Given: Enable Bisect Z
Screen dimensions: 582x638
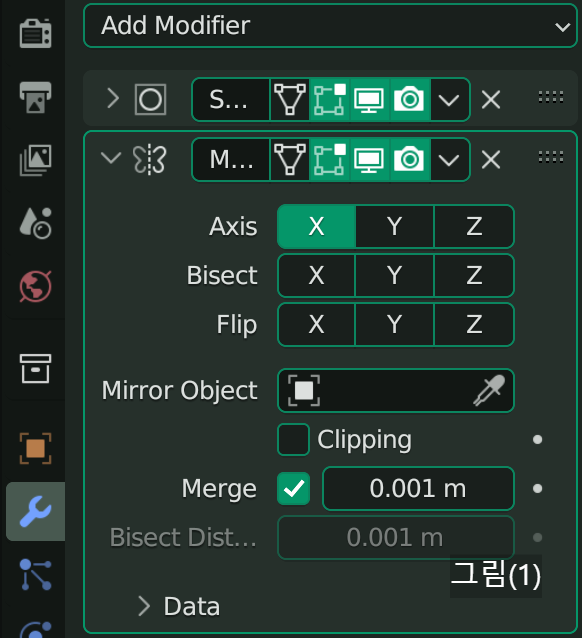Looking at the screenshot, I should pos(474,275).
